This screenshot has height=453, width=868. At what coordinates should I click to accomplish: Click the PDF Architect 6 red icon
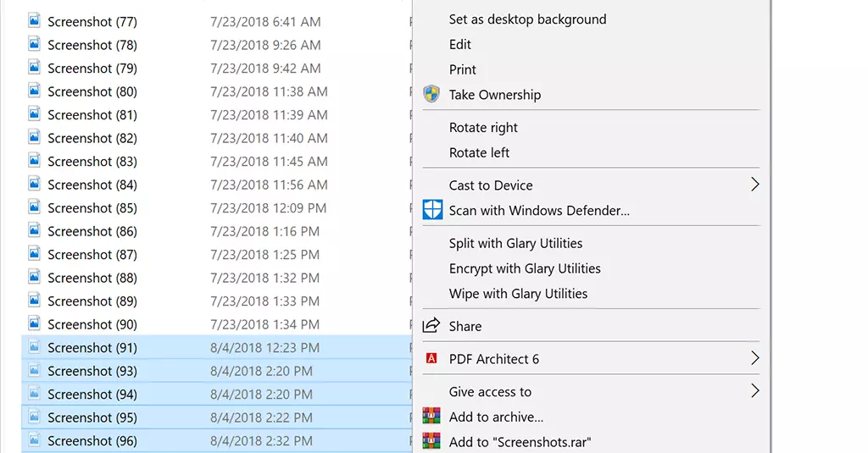pyautogui.click(x=431, y=359)
